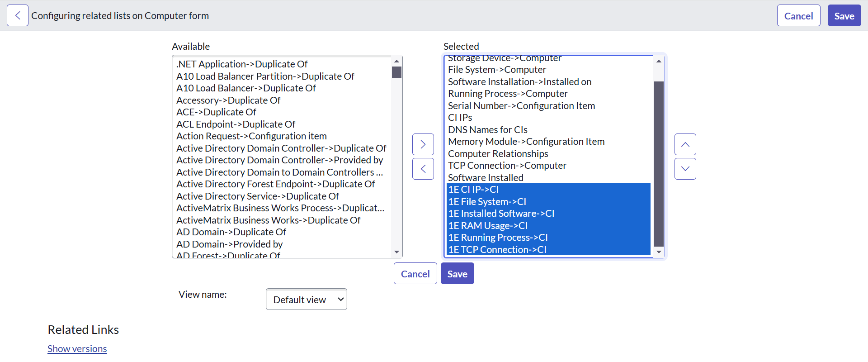The image size is (868, 362).
Task: Open the View name dropdown
Action: 306,299
